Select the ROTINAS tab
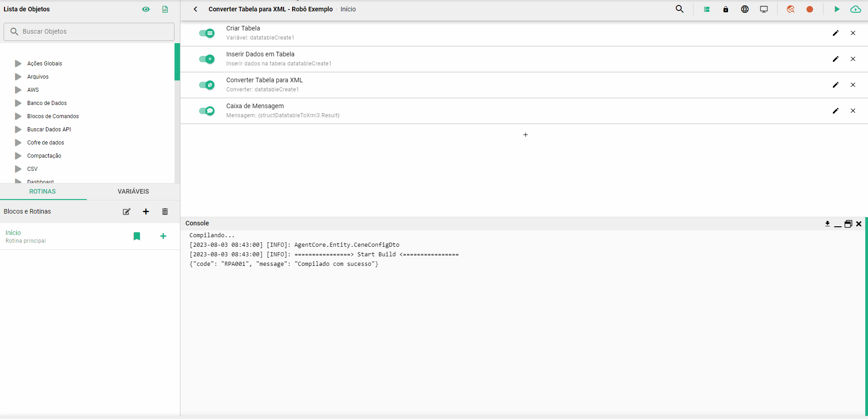Viewport: 868px width, 419px height. 43,191
